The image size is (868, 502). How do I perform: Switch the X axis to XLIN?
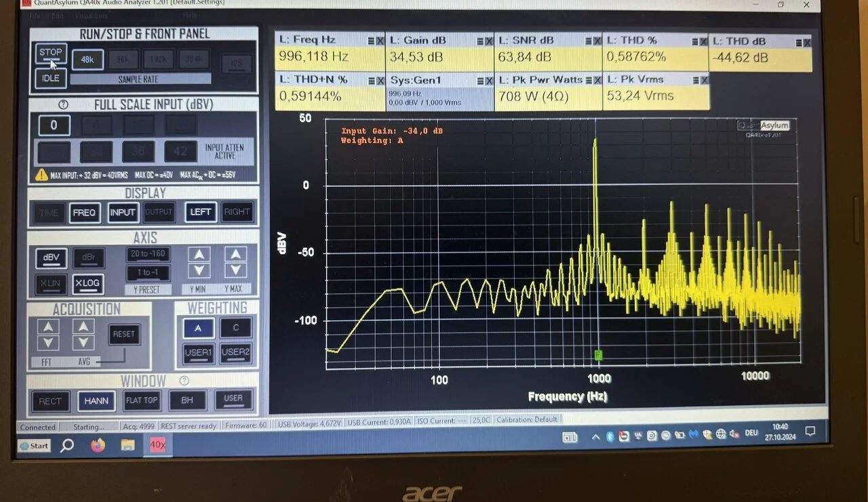[50, 284]
